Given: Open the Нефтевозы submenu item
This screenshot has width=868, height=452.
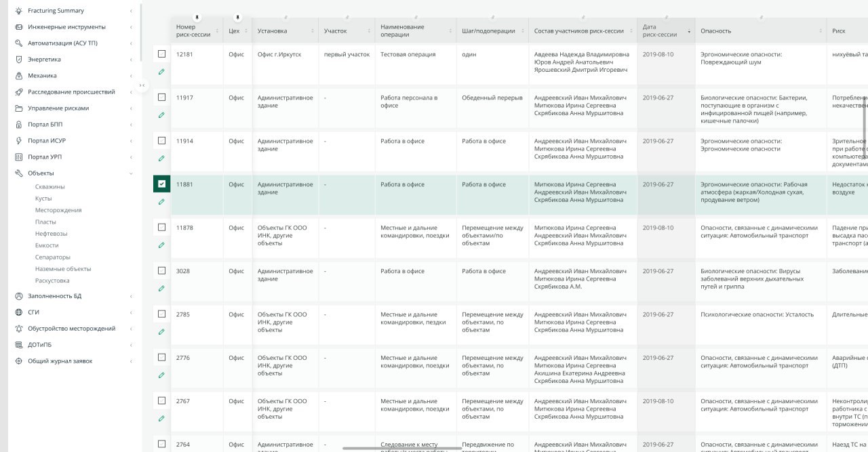Looking at the screenshot, I should tap(52, 234).
